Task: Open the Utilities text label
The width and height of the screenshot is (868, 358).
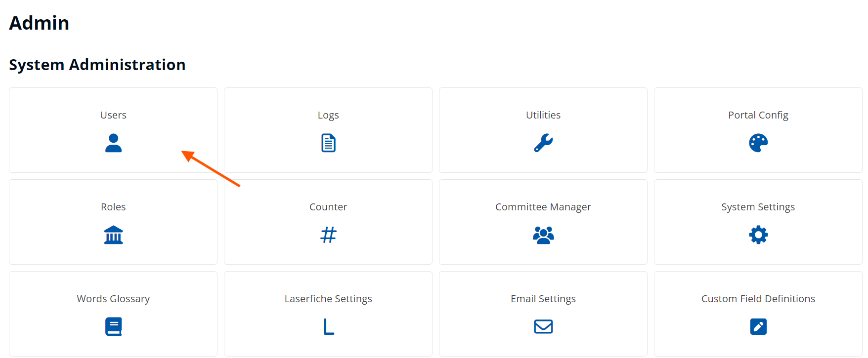Action: (543, 115)
